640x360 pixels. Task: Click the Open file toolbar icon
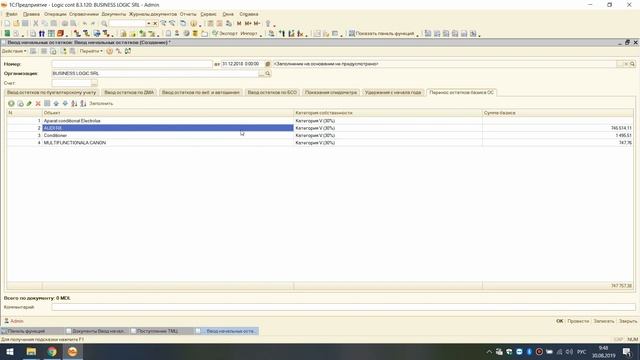pyautogui.click(x=16, y=24)
